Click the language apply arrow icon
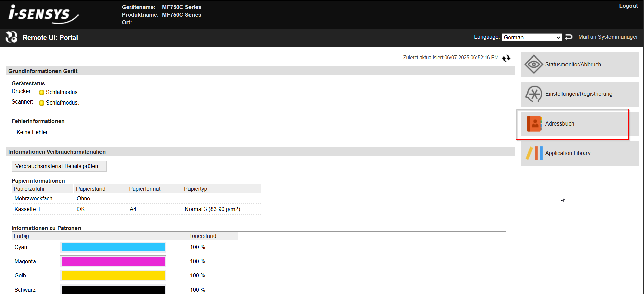 pyautogui.click(x=569, y=37)
